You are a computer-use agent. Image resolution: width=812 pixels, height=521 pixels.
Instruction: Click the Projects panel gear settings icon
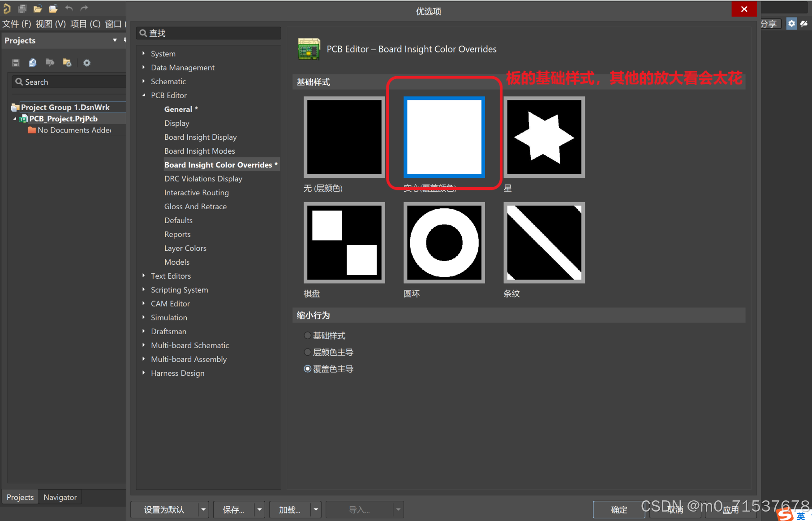point(87,63)
